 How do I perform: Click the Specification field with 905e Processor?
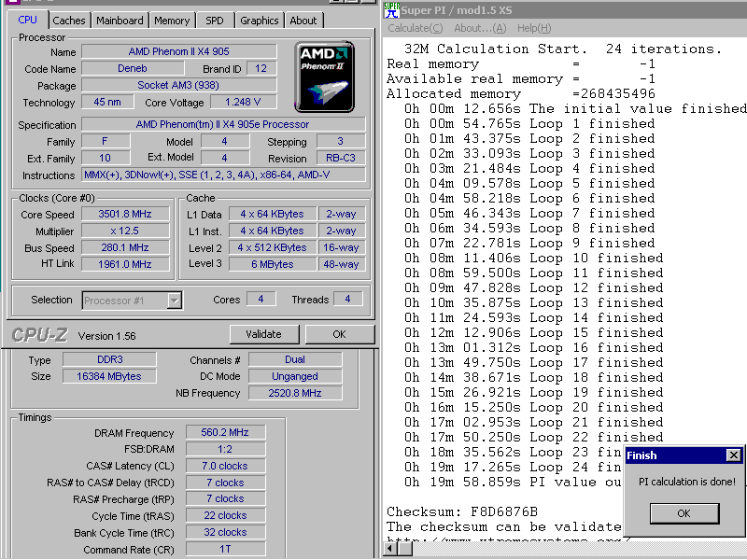point(223,124)
